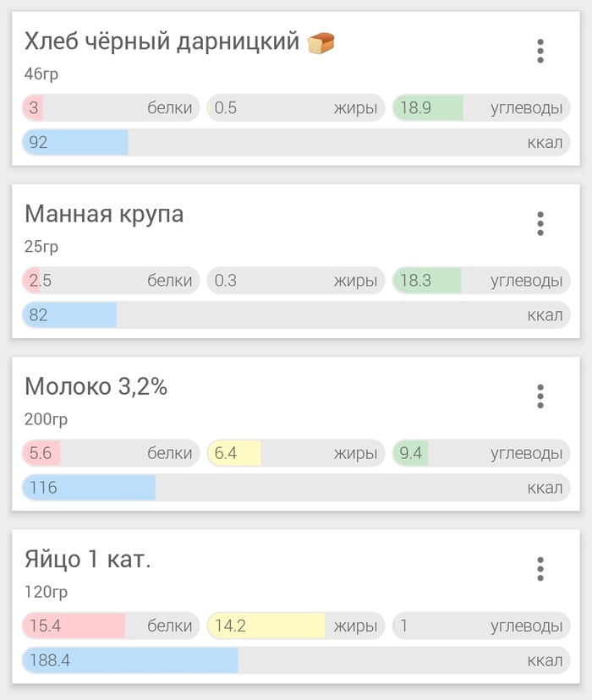Open the Молоко 3,2% entry title

coord(96,386)
